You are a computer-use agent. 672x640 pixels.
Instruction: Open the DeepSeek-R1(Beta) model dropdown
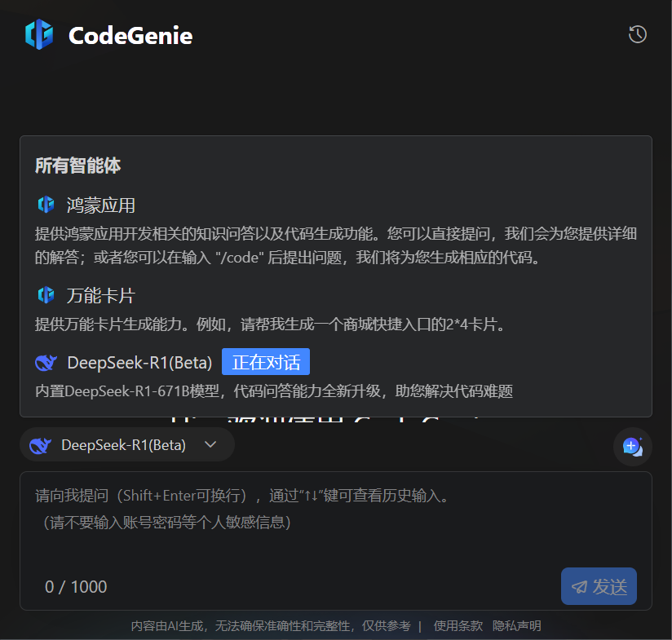(126, 444)
